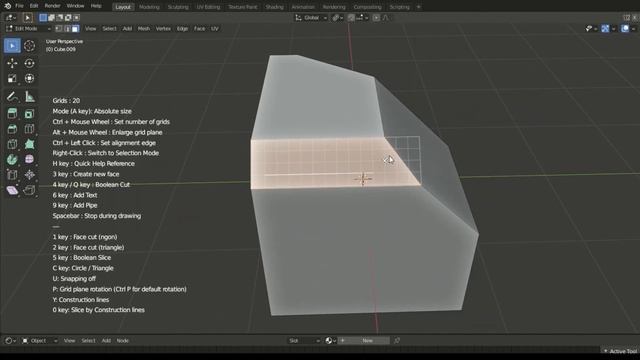This screenshot has height=360, width=640.
Task: Open the snapping options dropdown
Action: (x=362, y=18)
